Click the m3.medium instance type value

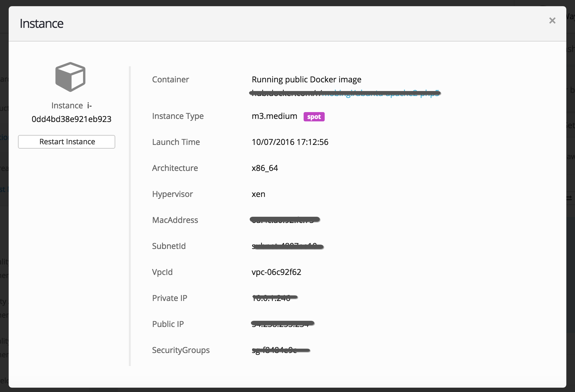click(274, 116)
